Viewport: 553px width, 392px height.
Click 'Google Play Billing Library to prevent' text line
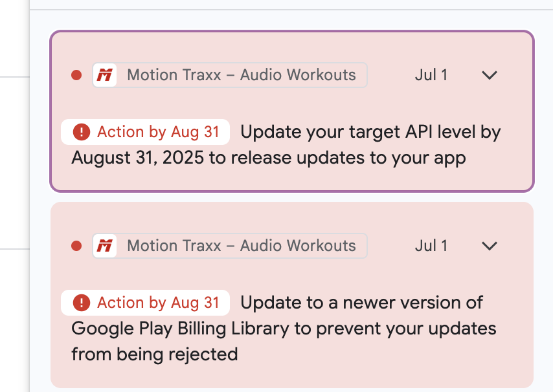click(283, 329)
